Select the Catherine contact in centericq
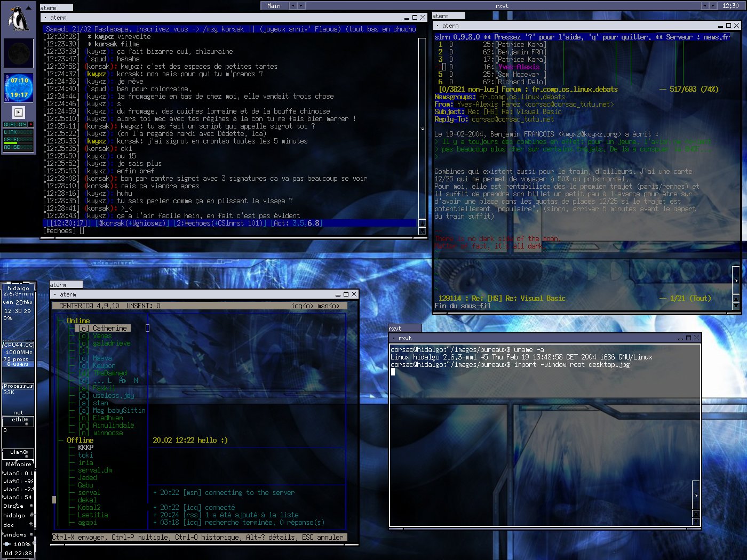 pyautogui.click(x=109, y=328)
